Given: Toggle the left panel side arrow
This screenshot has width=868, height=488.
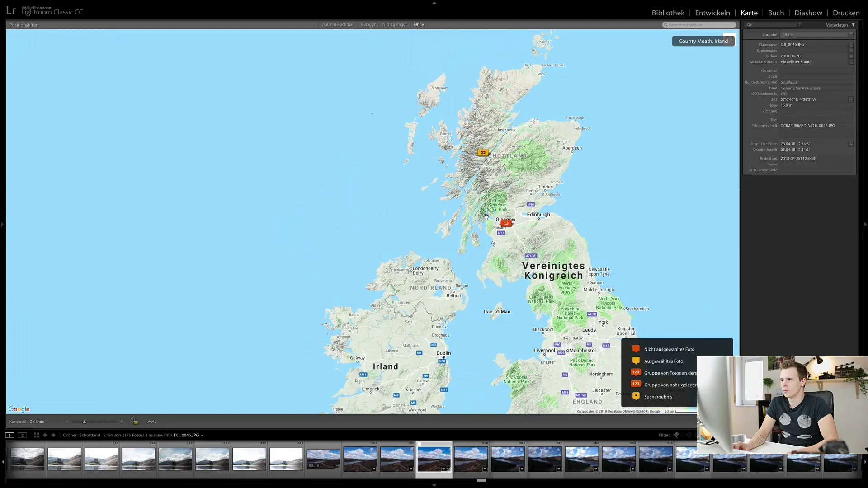Looking at the screenshot, I should click(3, 224).
